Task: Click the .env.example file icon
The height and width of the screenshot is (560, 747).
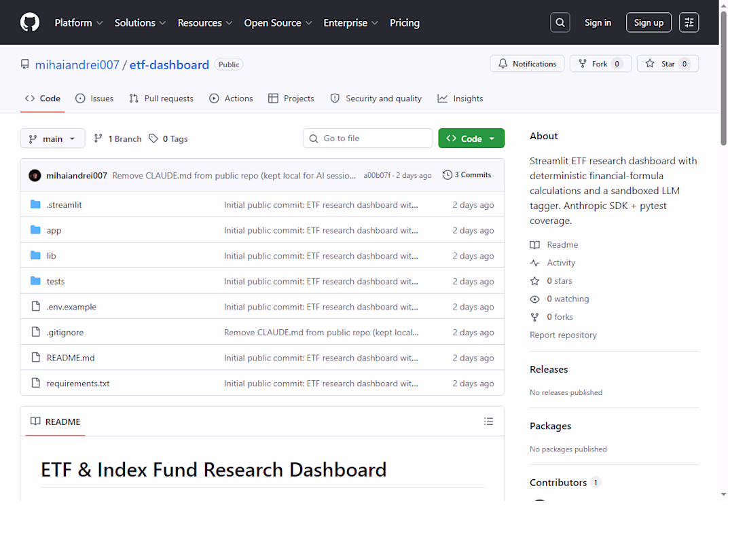Action: click(36, 306)
